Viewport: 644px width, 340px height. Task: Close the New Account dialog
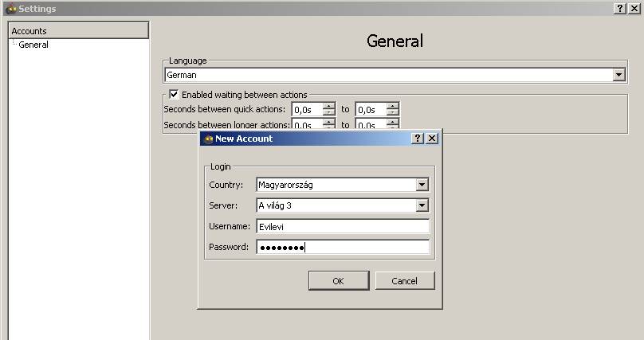[432, 139]
